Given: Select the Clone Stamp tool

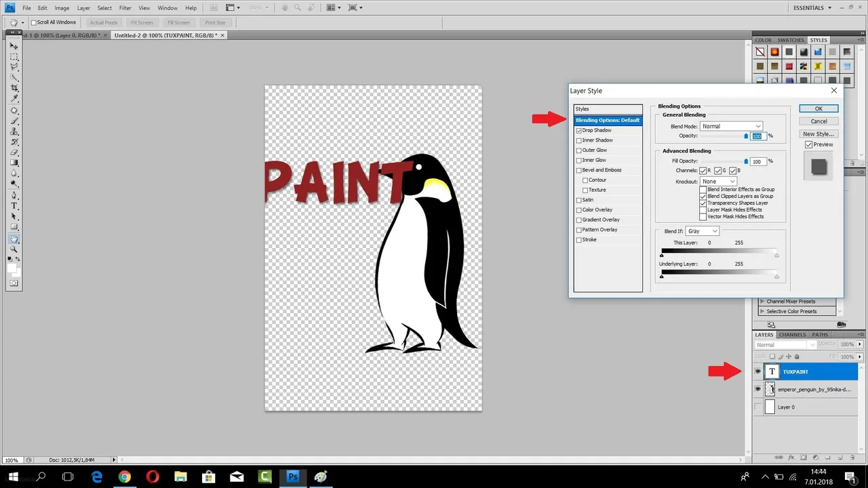Looking at the screenshot, I should point(14,131).
